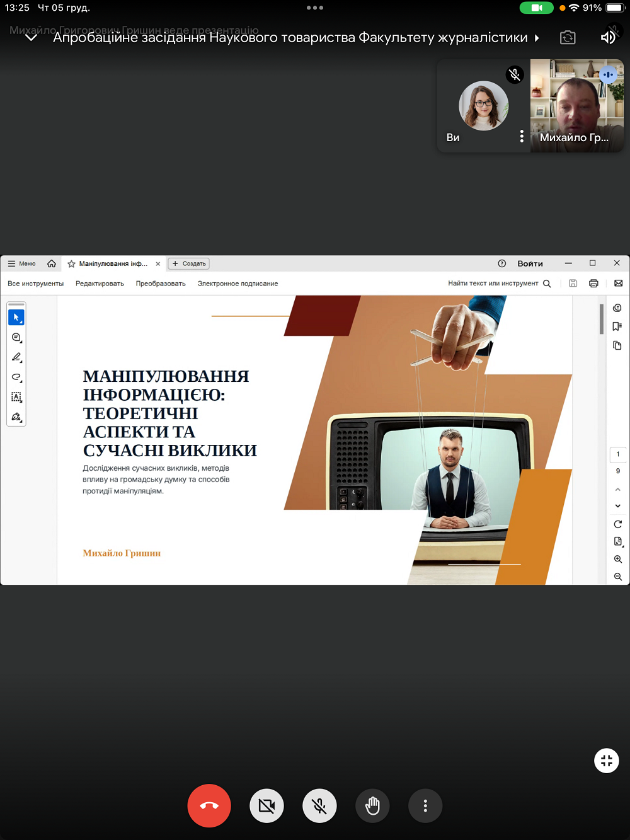
Task: Open options menu on your own video tile
Action: (521, 137)
